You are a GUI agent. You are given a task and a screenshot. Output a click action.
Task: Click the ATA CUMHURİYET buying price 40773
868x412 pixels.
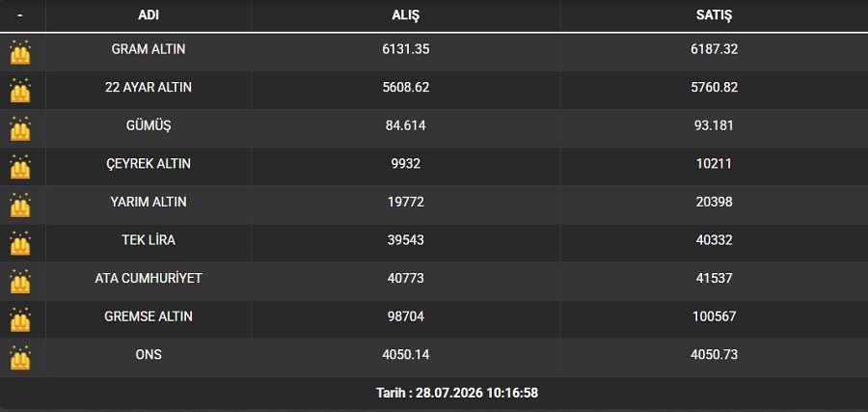click(x=406, y=278)
